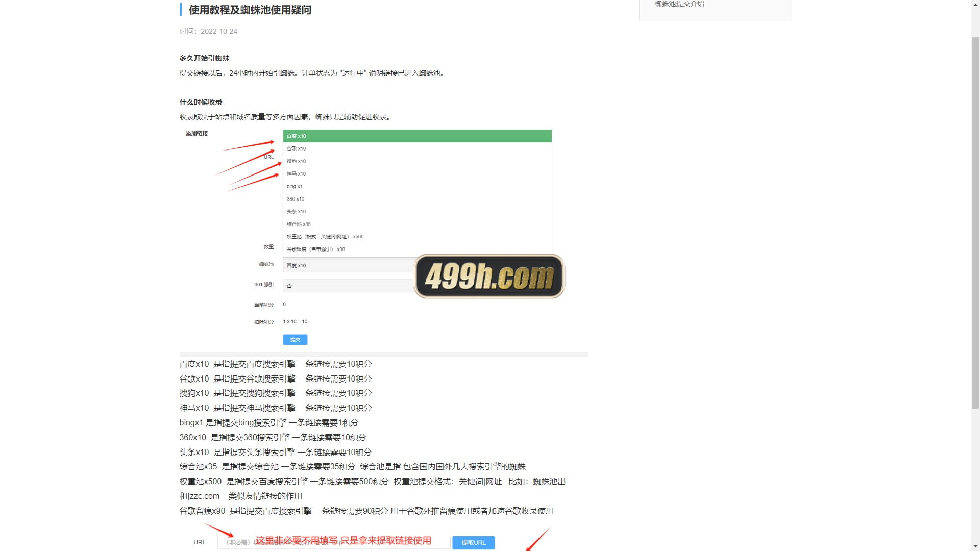Click the line starting 综合池x35 是指提交综合池
Image resolution: width=980 pixels, height=551 pixels.
point(352,467)
